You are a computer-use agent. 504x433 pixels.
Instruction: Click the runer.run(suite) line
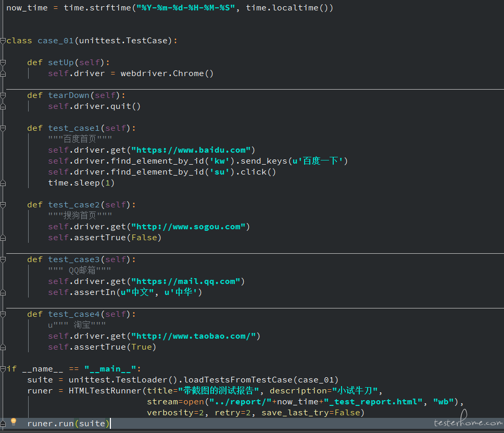[x=68, y=424]
